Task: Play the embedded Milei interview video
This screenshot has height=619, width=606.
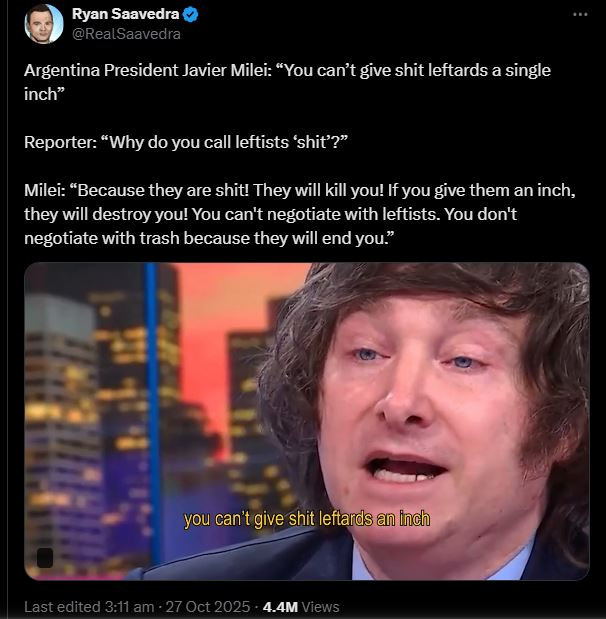Action: (x=307, y=421)
